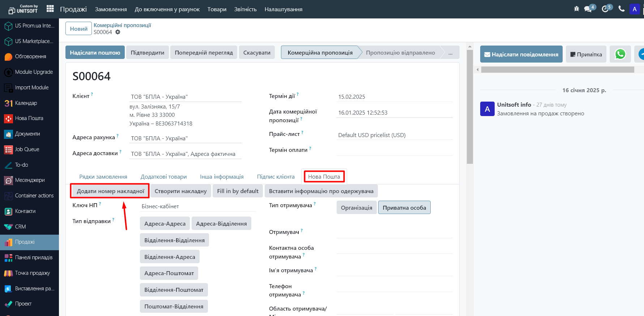Click the Підтвердити button
Screen dimensions: 644x316
point(148,52)
